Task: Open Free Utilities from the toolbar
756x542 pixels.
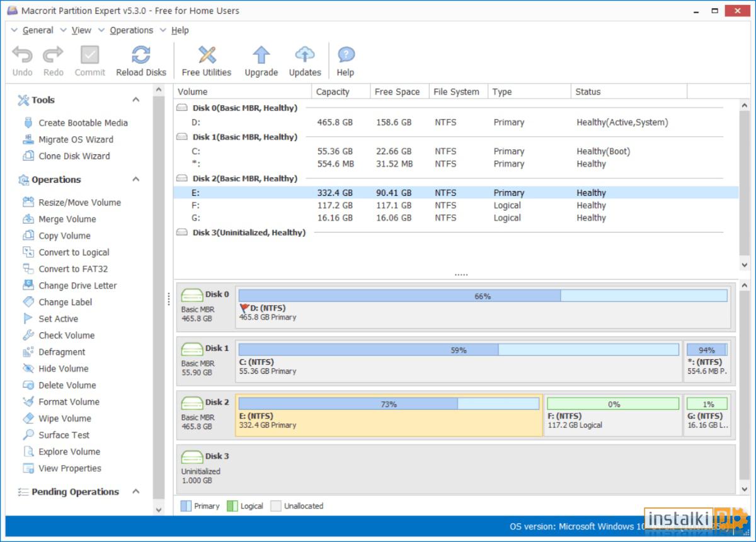Action: coord(206,60)
